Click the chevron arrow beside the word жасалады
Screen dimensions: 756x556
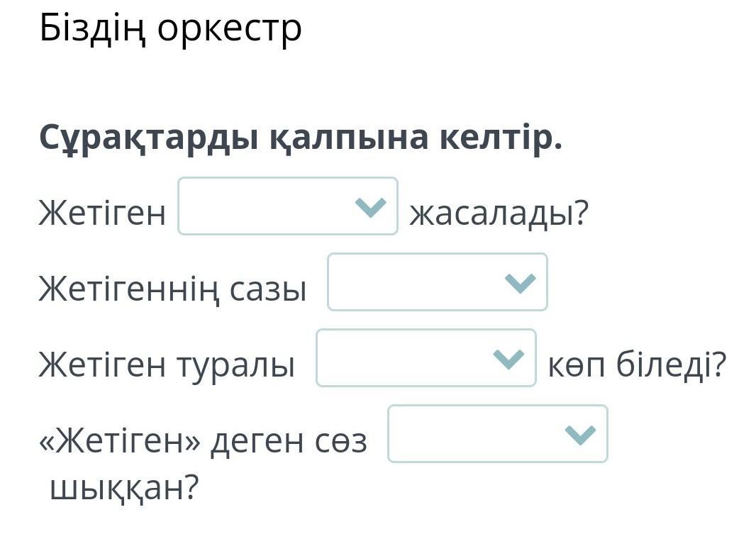[x=370, y=207]
